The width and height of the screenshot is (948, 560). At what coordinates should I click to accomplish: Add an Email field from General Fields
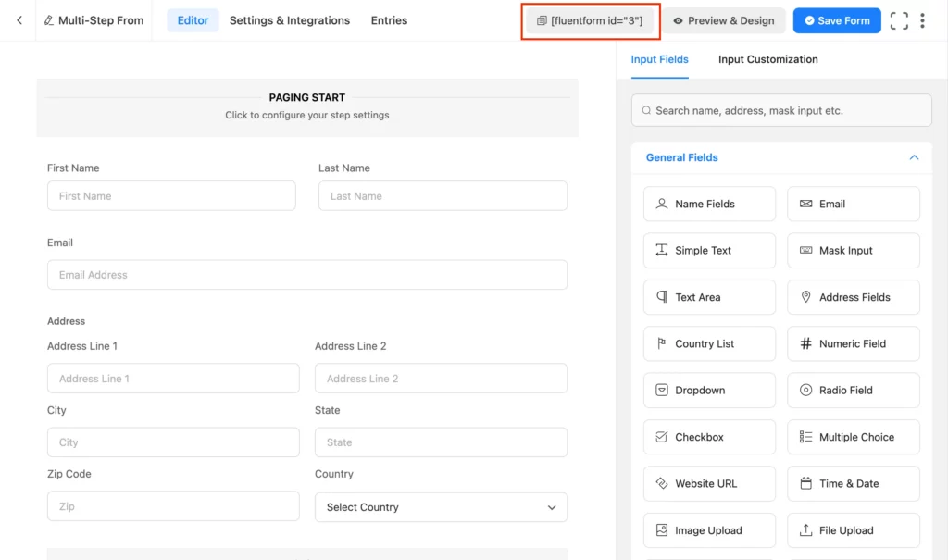853,204
